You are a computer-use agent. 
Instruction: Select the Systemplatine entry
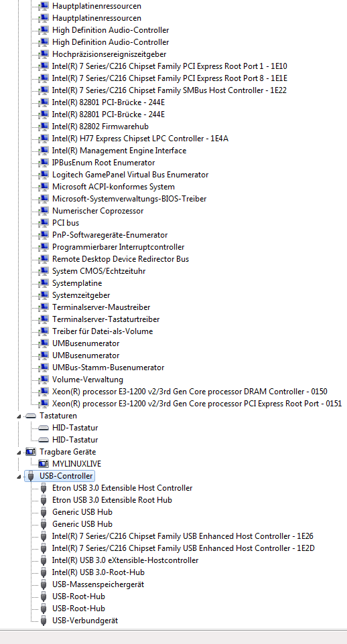(77, 283)
